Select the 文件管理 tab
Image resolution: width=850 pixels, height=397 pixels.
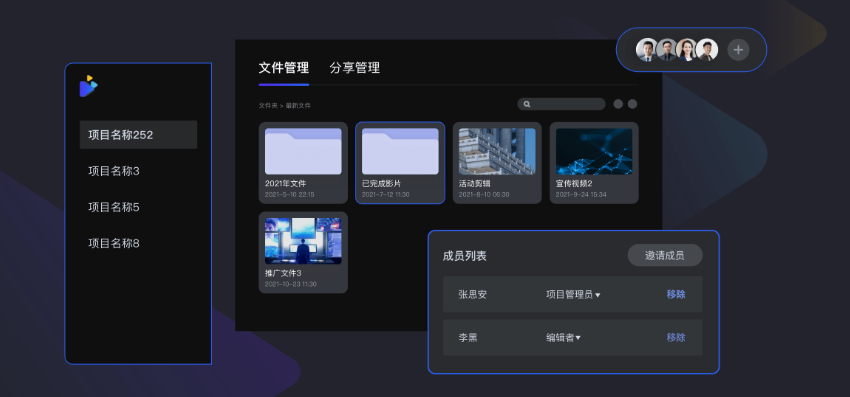(x=284, y=68)
